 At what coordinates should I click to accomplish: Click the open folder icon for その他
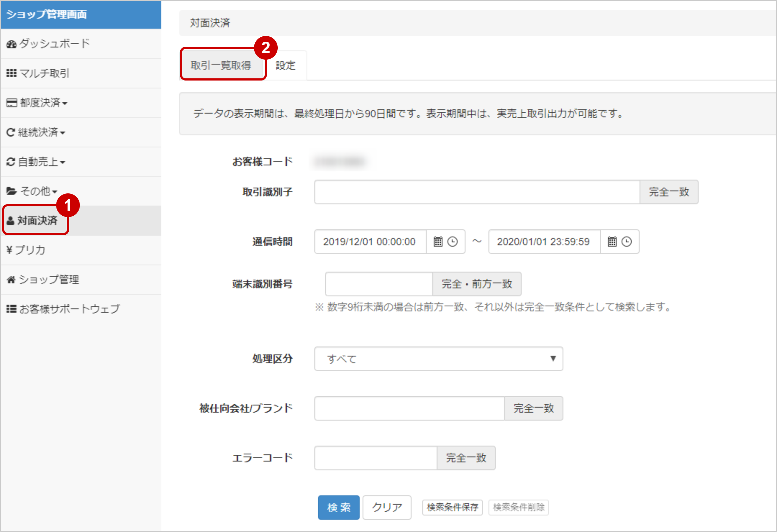click(12, 191)
